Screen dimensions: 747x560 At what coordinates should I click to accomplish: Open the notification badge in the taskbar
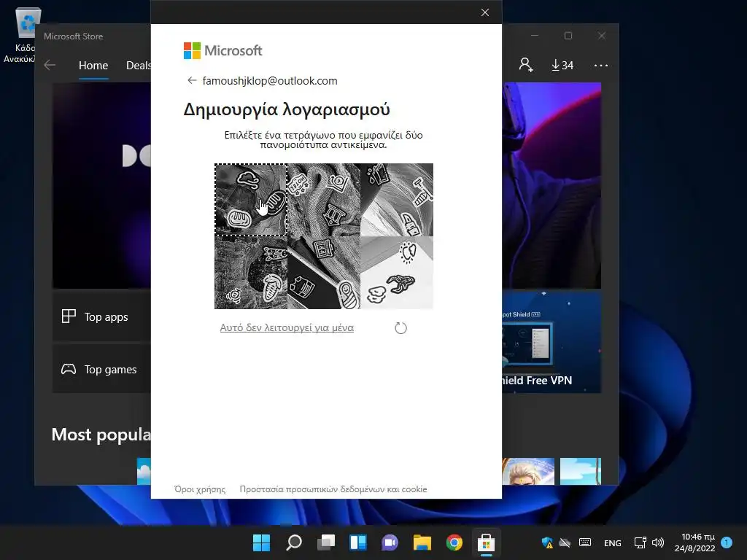pos(727,542)
